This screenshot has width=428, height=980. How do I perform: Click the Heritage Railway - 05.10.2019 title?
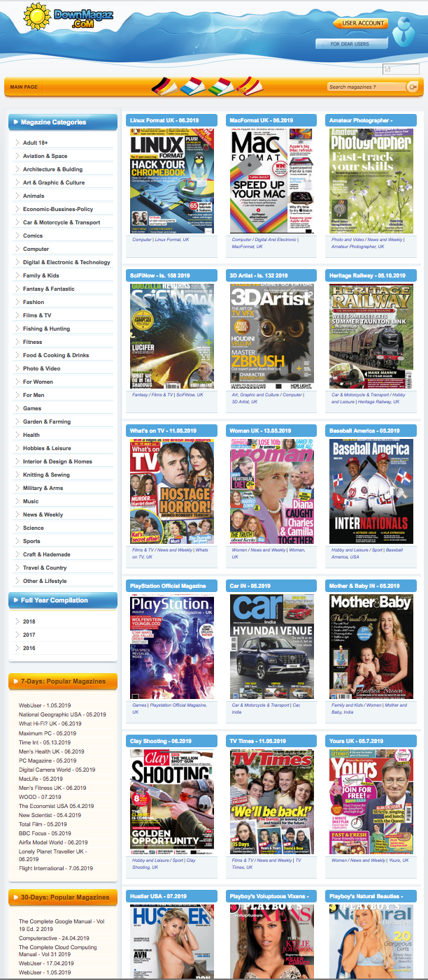369,275
